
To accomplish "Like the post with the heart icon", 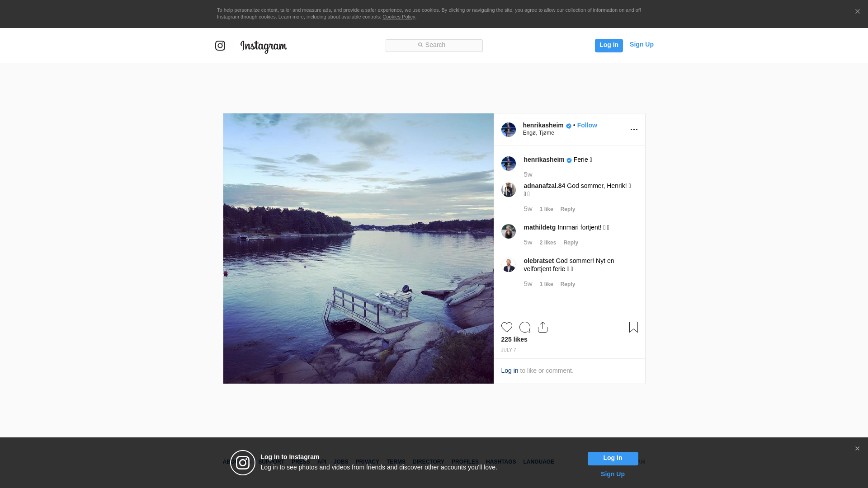I will (x=507, y=327).
